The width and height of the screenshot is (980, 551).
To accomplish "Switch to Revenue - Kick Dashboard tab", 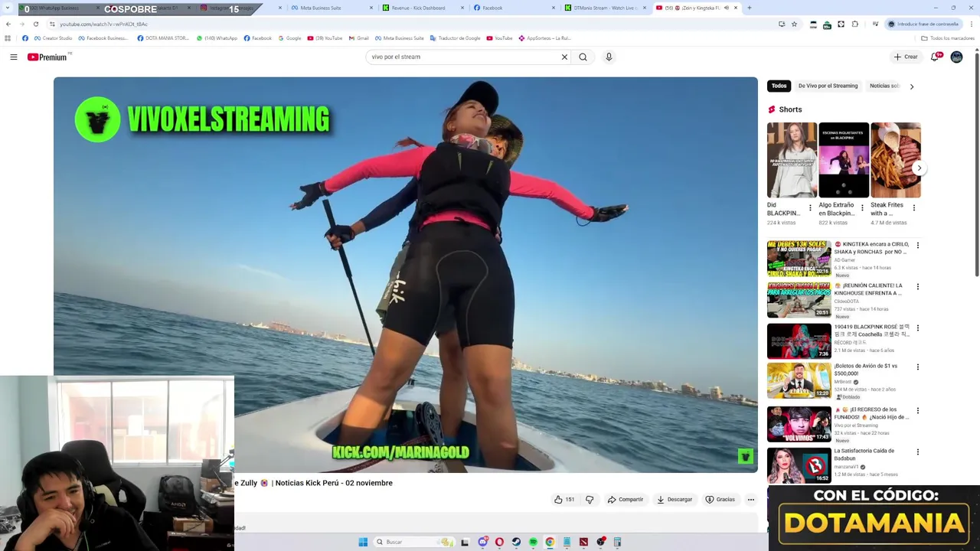I will coord(421,8).
